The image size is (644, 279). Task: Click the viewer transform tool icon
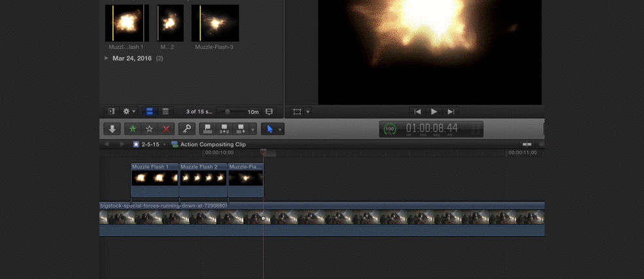pos(297,111)
